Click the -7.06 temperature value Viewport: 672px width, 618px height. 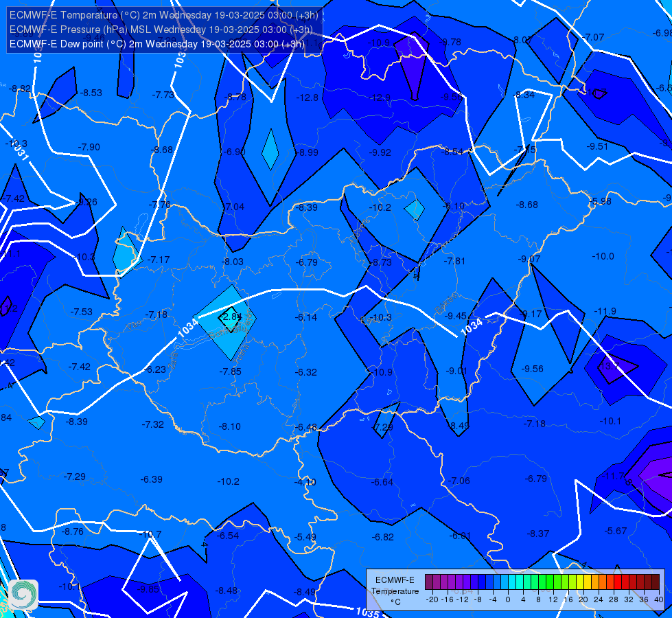point(459,481)
